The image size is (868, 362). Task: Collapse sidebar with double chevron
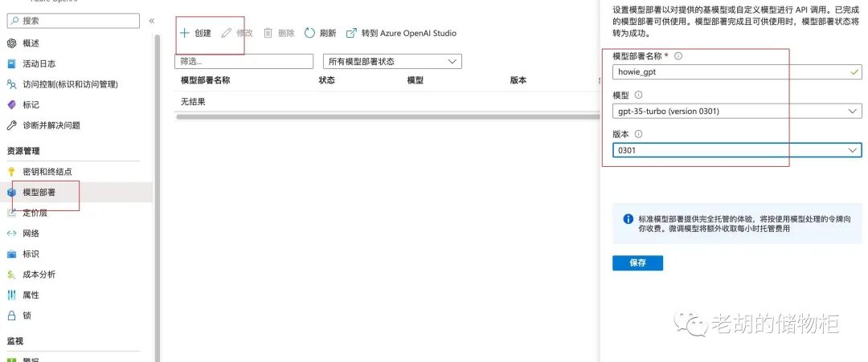coord(152,21)
